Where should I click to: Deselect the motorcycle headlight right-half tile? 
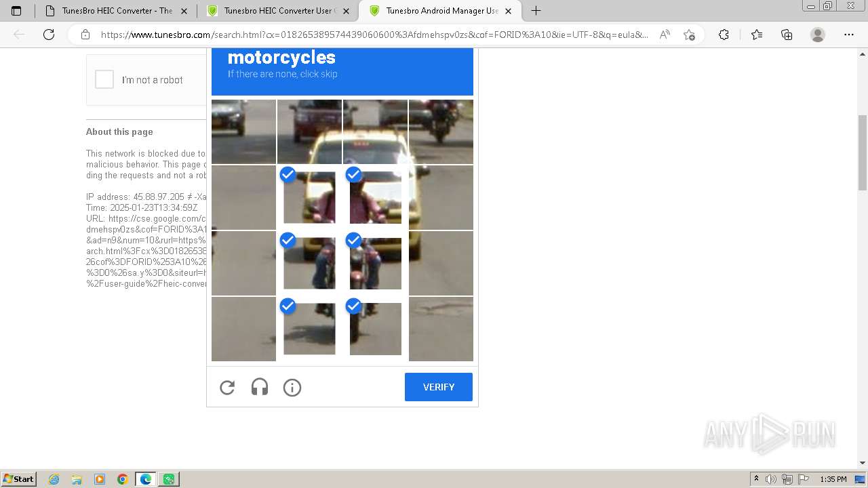pos(375,263)
